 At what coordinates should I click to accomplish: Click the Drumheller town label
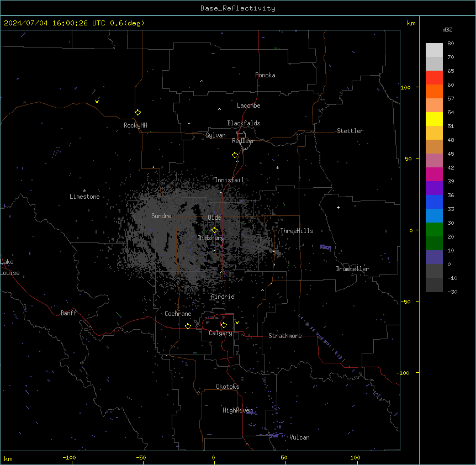[x=352, y=269]
